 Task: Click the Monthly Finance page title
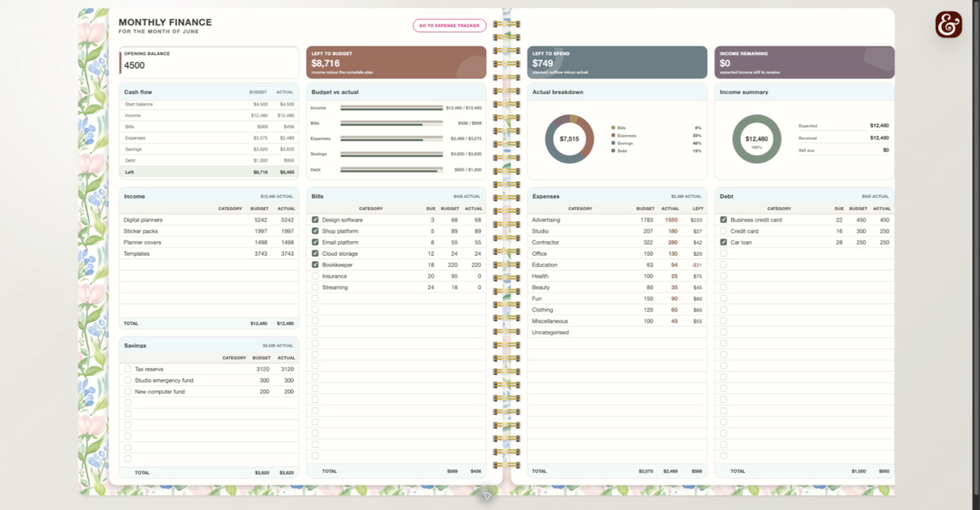pos(165,22)
